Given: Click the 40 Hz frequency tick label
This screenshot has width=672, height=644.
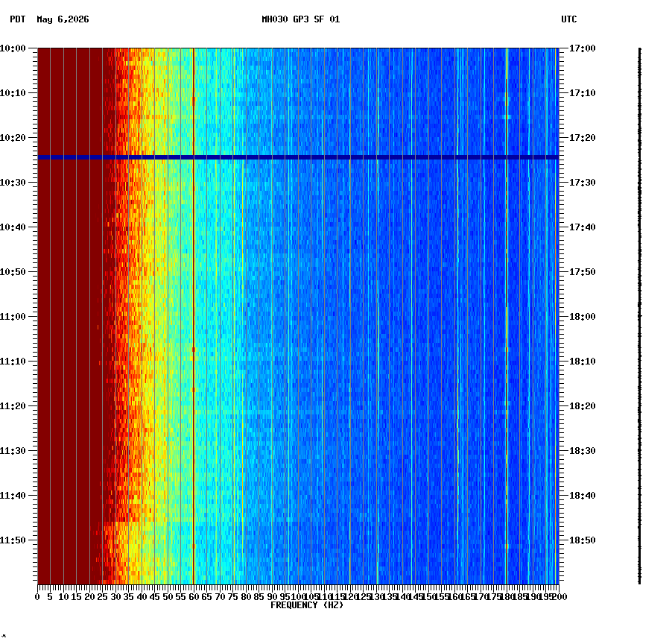Looking at the screenshot, I should point(142,597).
